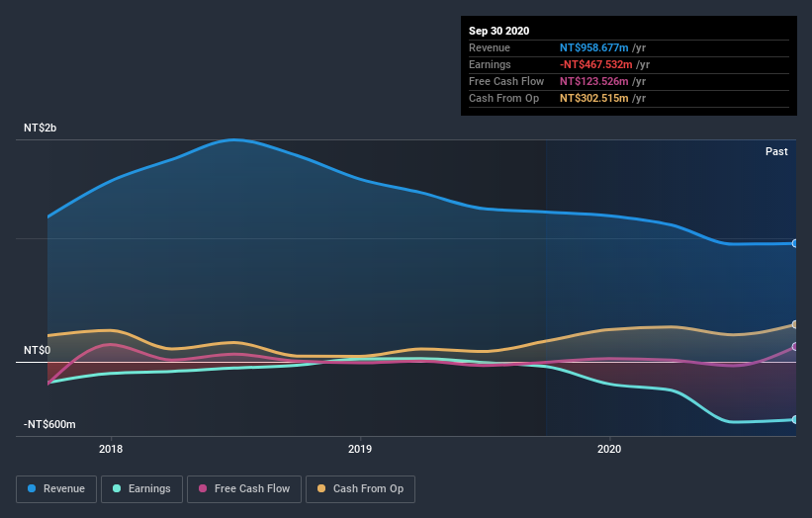Click the Earnings row label in tooltip

tap(490, 64)
